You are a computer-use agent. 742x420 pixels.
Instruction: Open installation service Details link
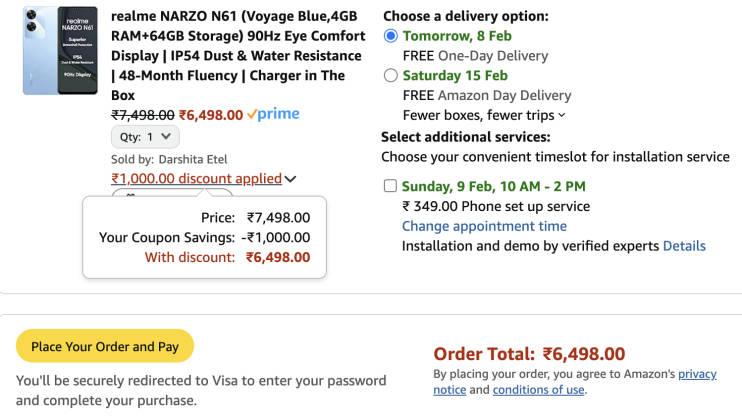coord(684,246)
